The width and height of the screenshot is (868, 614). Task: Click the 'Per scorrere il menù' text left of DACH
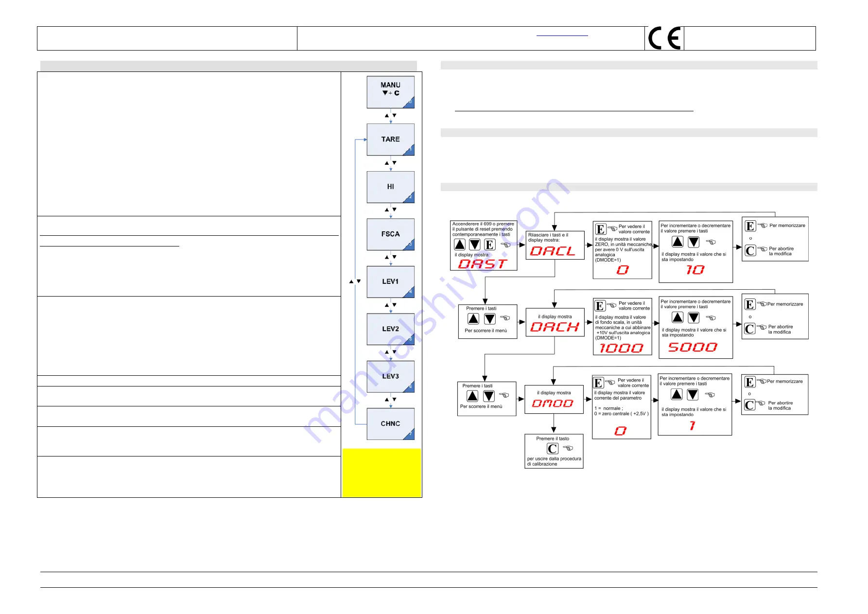coord(486,331)
